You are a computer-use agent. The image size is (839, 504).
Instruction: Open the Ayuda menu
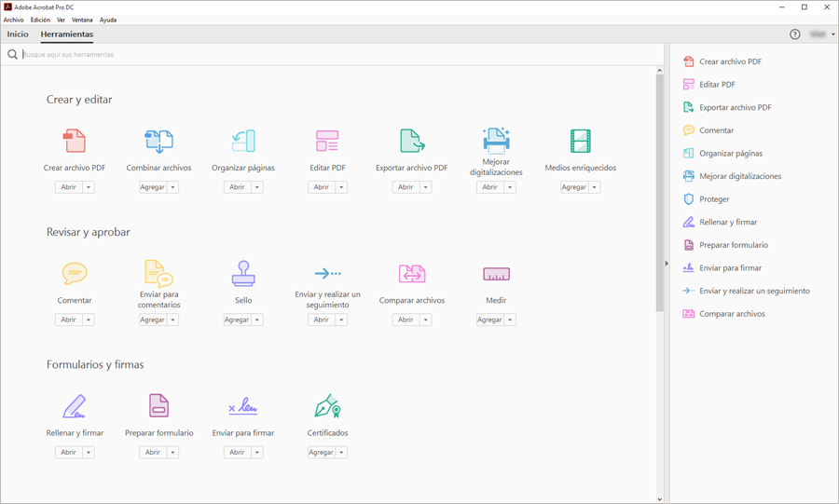tap(108, 20)
